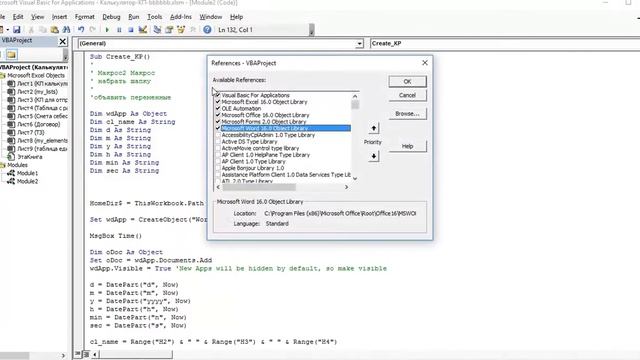
Task: Switch to Procedure View icon at bottom left
Action: (x=78, y=354)
